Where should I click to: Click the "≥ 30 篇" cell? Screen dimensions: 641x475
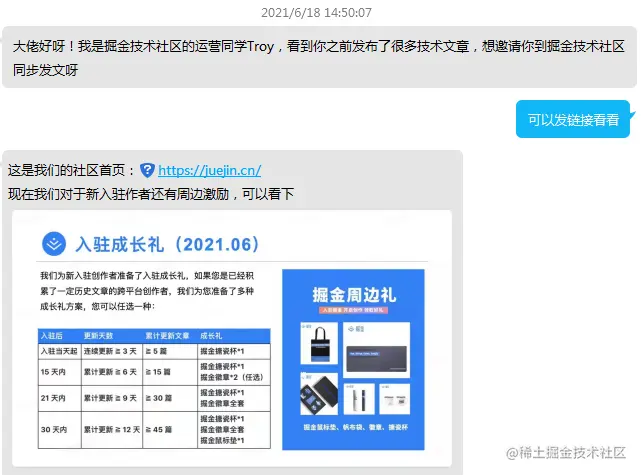(170, 398)
